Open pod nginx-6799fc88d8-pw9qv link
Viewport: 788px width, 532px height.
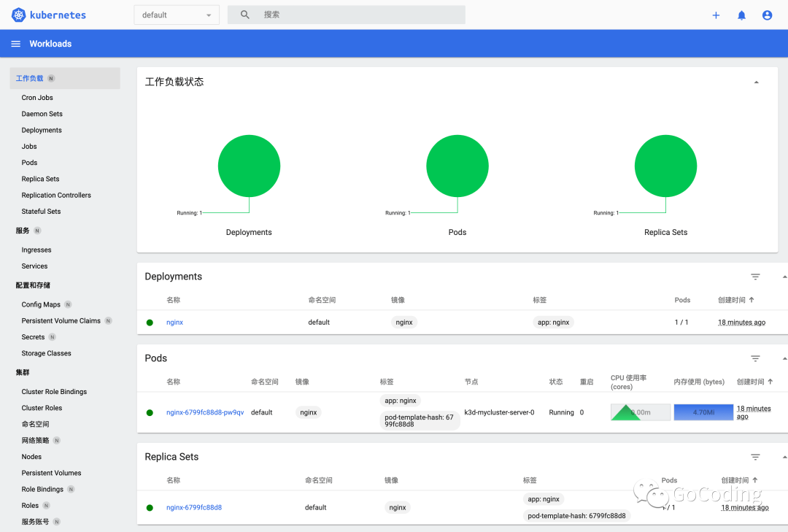[205, 412]
